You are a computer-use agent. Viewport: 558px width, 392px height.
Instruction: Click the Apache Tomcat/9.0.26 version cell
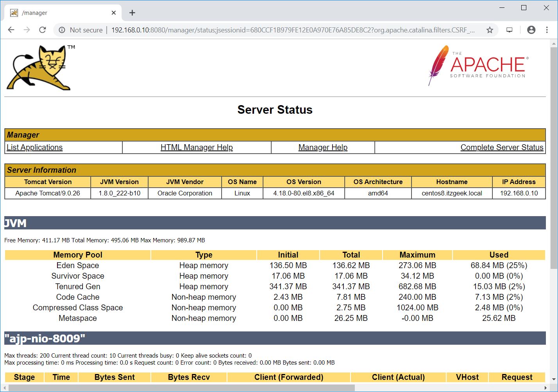click(x=48, y=193)
